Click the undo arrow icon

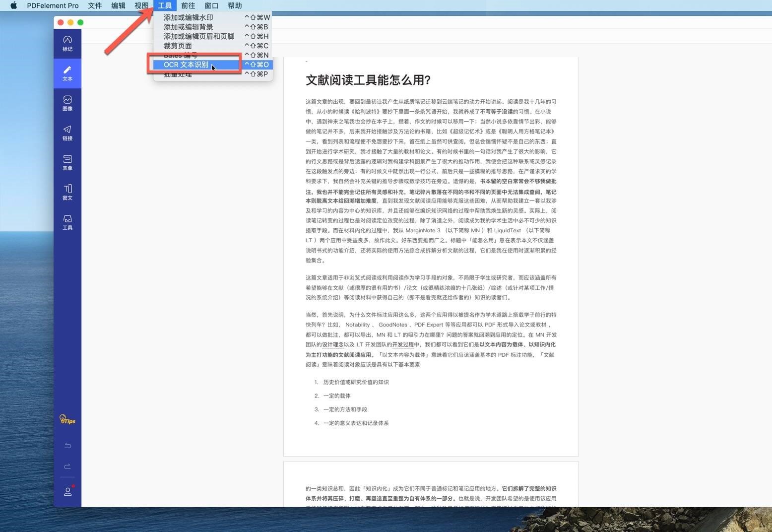(67, 445)
